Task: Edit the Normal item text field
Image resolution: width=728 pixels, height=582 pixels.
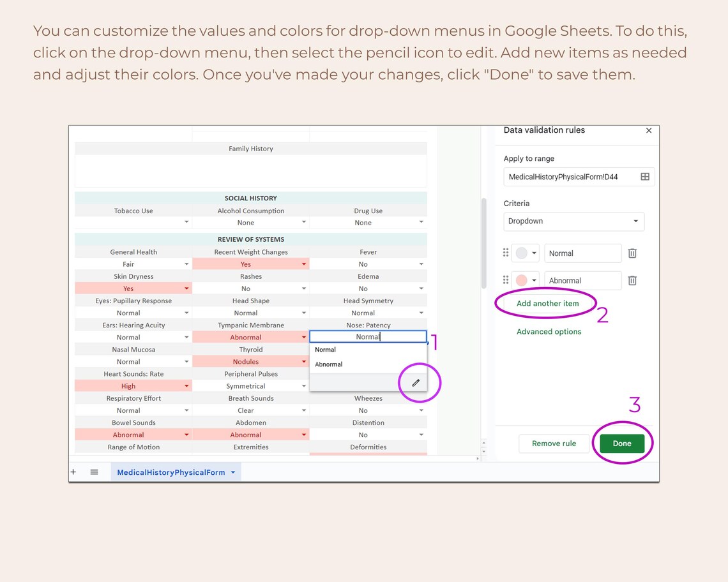Action: tap(582, 253)
